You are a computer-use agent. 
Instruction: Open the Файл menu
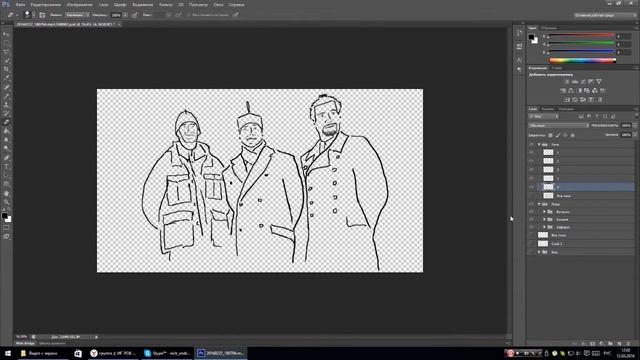tap(20, 4)
